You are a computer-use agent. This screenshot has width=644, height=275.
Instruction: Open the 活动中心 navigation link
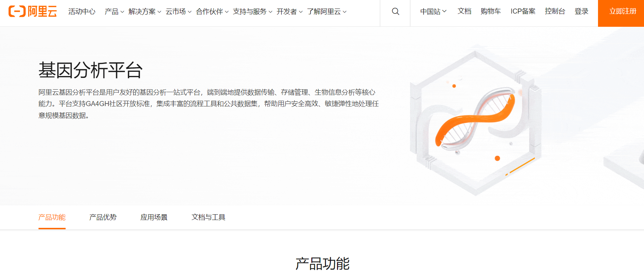point(82,11)
